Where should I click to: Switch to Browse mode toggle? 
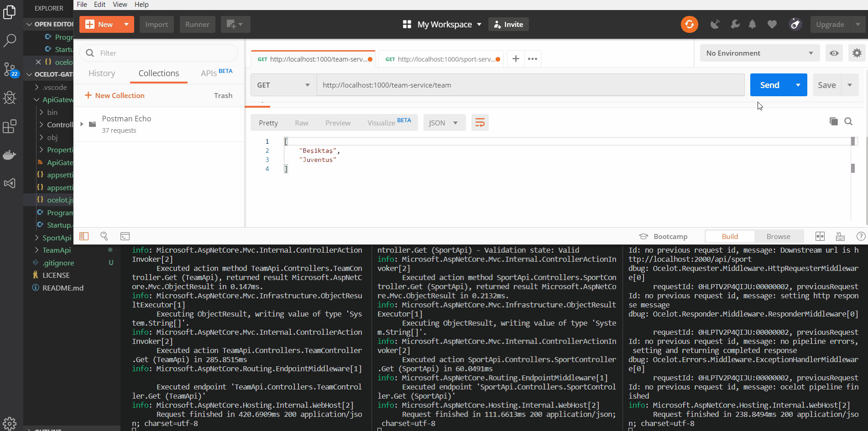778,236
